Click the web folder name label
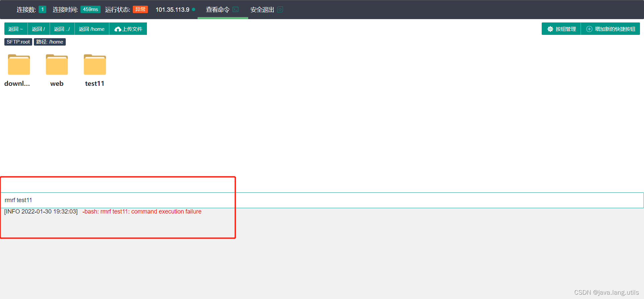The image size is (644, 299). 57,83
